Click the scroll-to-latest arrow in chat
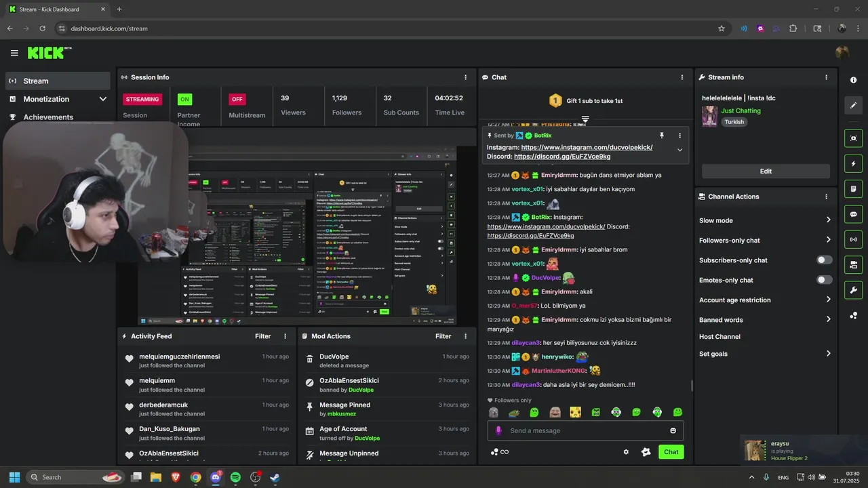The height and width of the screenshot is (488, 868). point(585,119)
